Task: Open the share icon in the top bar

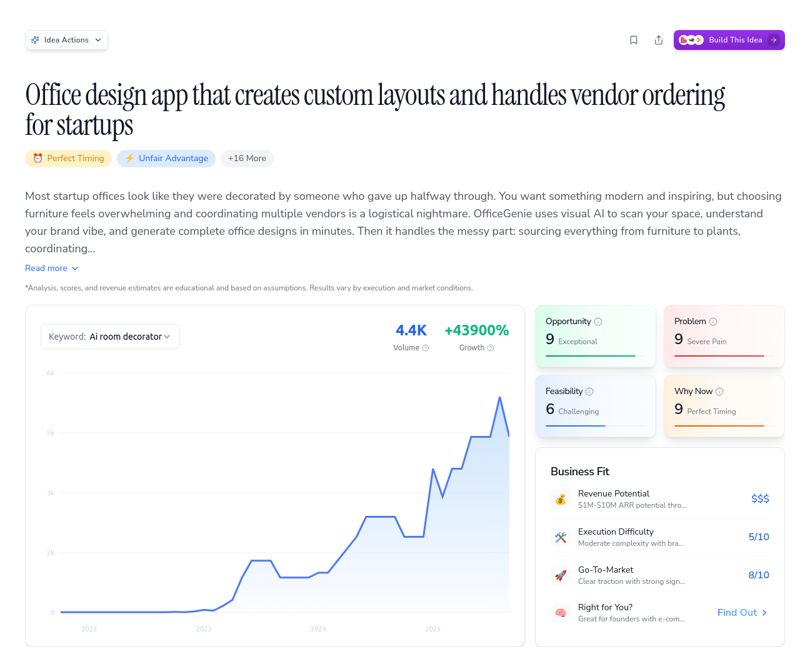Action: click(659, 39)
